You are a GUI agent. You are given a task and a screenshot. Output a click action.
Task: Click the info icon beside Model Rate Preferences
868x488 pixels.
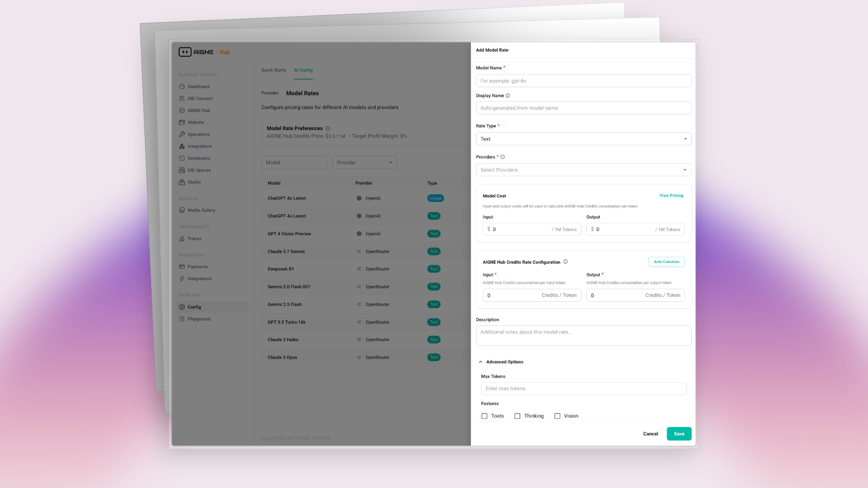click(328, 128)
